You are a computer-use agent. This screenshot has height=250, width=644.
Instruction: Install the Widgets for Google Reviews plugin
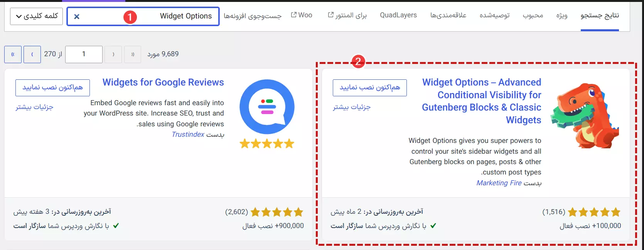pyautogui.click(x=52, y=88)
